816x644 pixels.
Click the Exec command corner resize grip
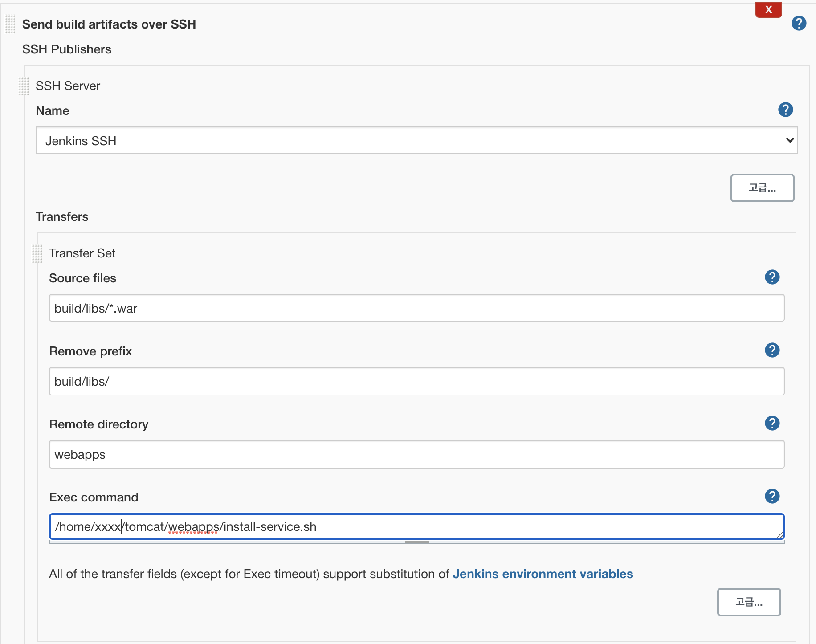coord(780,535)
